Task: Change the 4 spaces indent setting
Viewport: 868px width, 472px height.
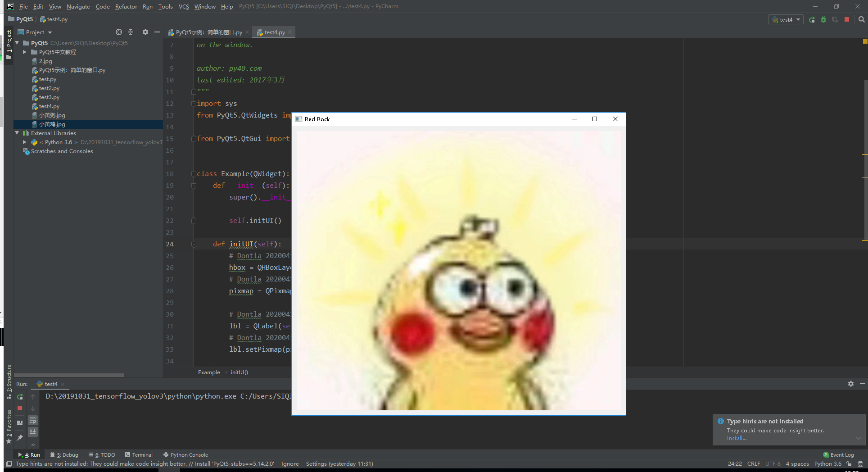Action: 797,464
